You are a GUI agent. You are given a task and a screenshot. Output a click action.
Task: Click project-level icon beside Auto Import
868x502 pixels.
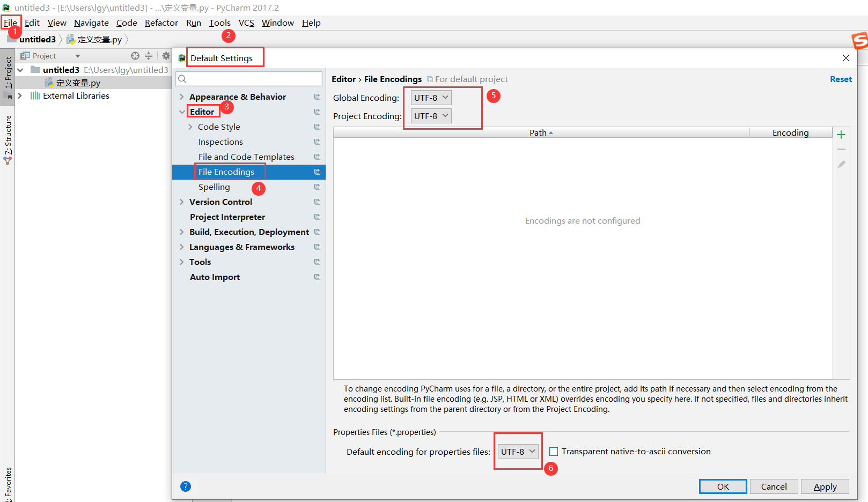point(317,277)
